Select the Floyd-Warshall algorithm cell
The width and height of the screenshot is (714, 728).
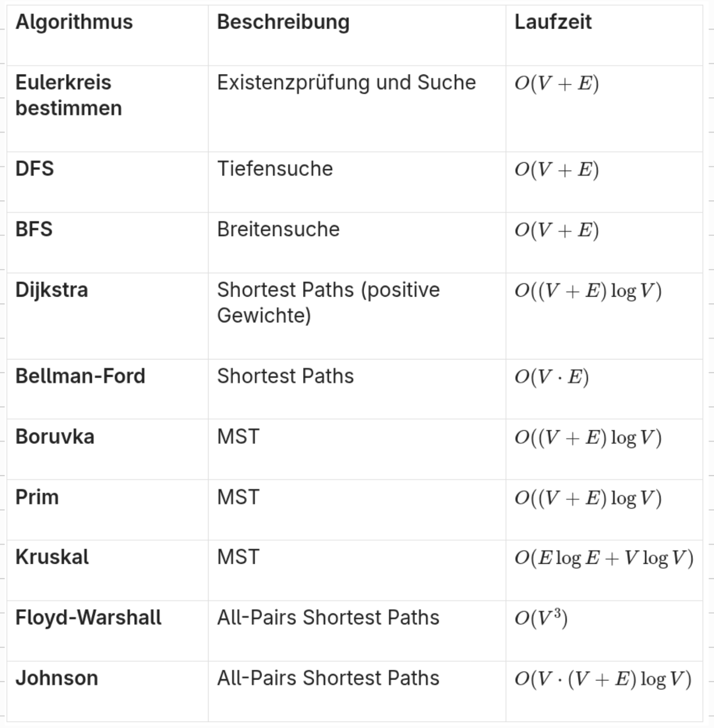88,618
